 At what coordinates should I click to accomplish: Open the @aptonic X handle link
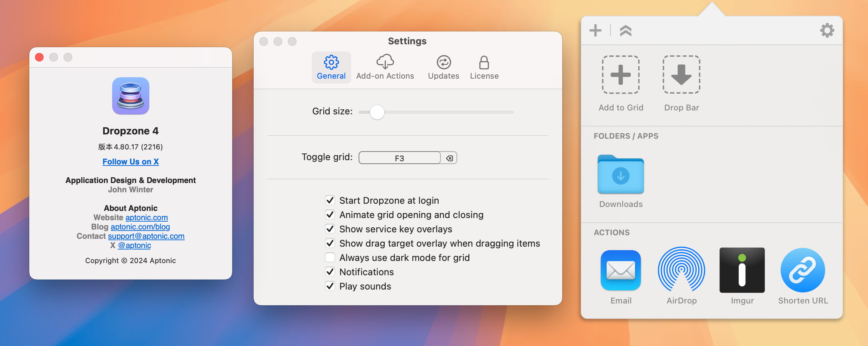[x=134, y=245]
